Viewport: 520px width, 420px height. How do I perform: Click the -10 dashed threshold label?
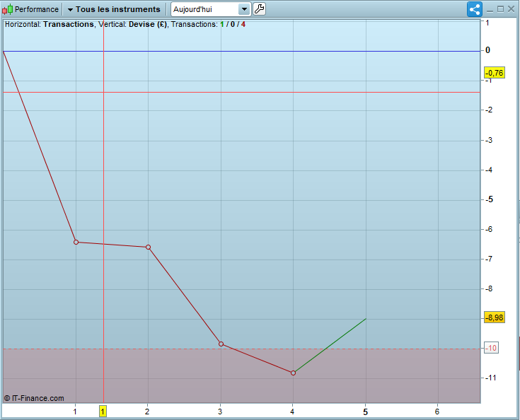coord(491,348)
